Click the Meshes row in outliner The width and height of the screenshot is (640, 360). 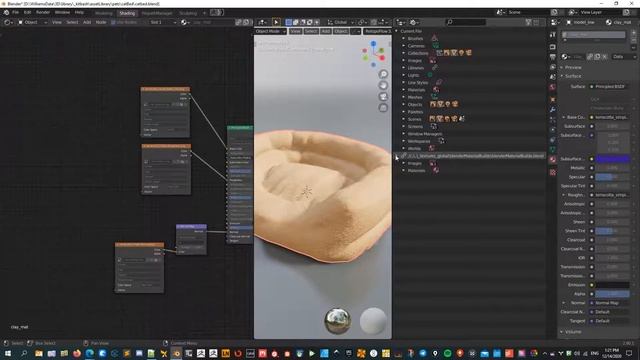[415, 97]
